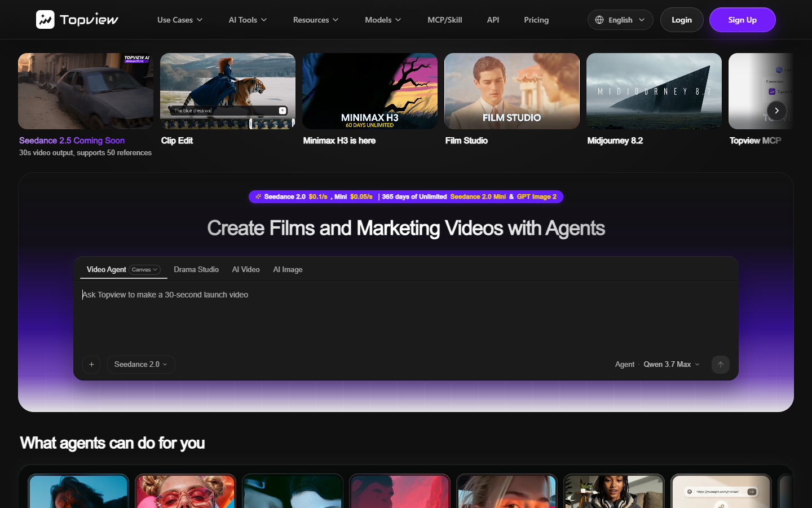Click the sparkle icon in promo banner
Viewport: 812px width, 508px height.
[258, 196]
